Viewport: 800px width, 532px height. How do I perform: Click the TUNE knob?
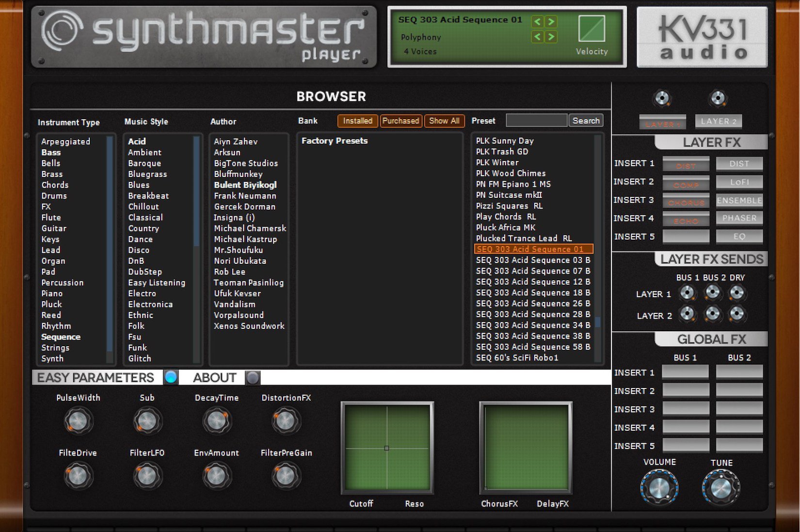(x=721, y=488)
